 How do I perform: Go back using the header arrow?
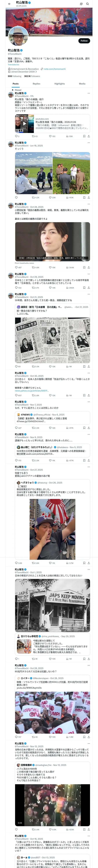(x=9, y=4)
